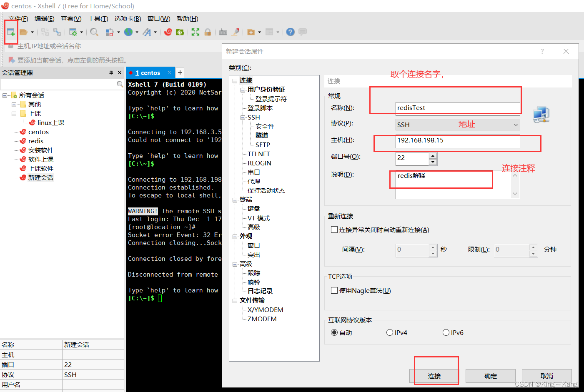Click the highlighter pen icon

point(236,32)
